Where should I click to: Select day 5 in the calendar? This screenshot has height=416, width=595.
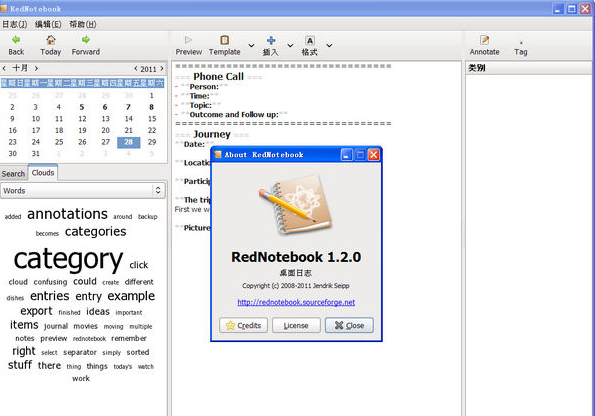(82, 107)
